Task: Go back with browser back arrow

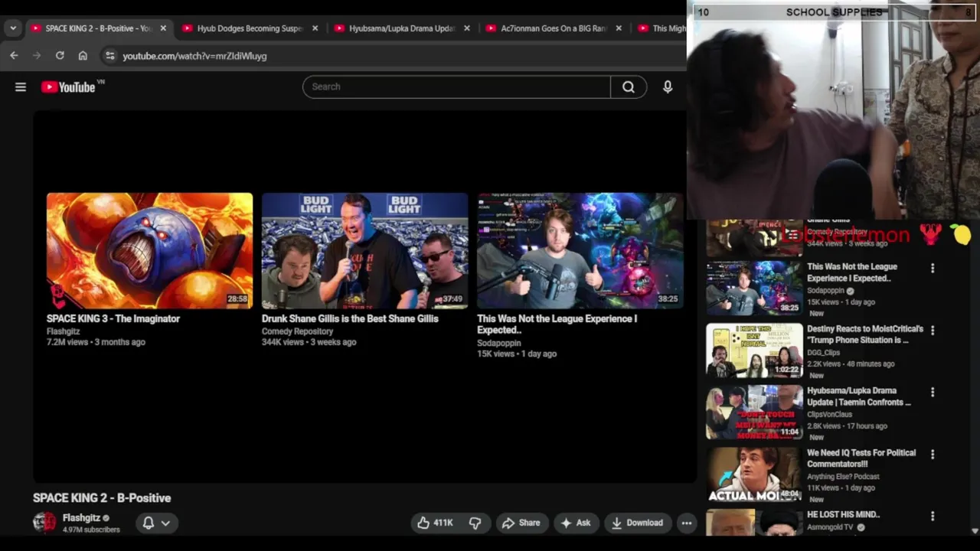Action: pos(14,56)
